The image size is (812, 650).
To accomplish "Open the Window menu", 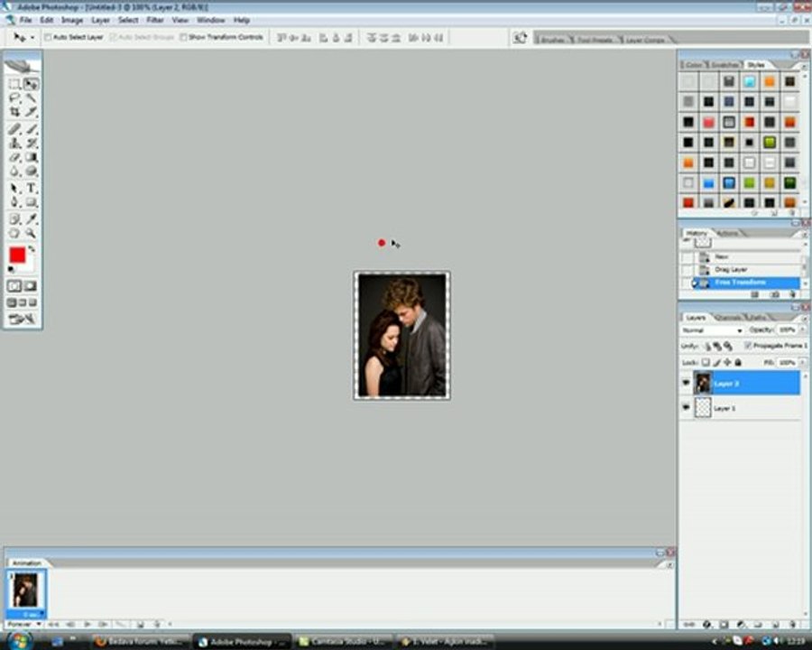I will (211, 20).
